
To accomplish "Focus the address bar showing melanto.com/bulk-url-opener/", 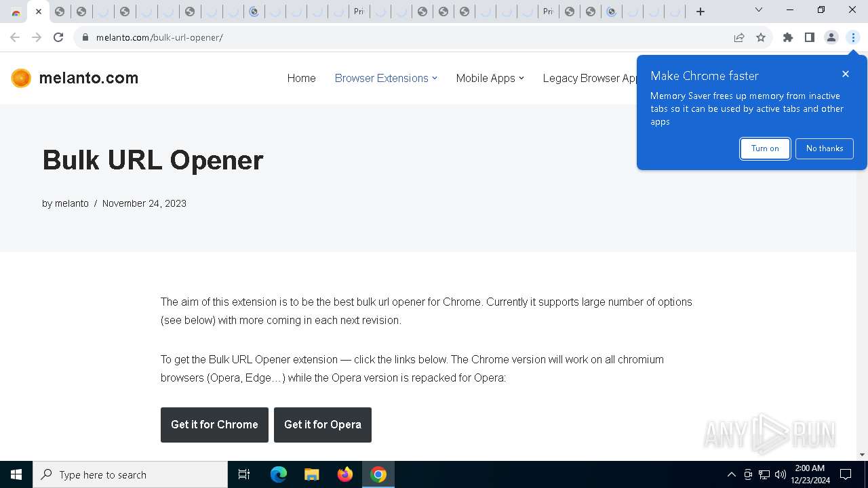I will click(407, 37).
